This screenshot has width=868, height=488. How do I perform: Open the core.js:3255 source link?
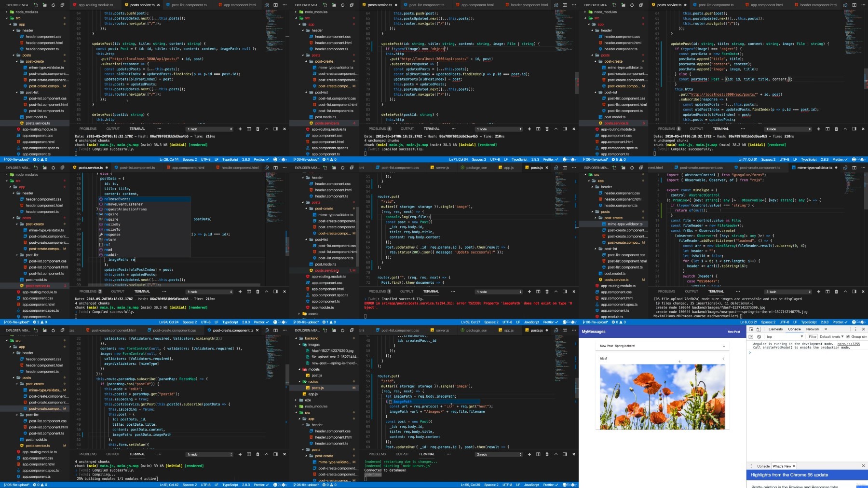point(848,344)
